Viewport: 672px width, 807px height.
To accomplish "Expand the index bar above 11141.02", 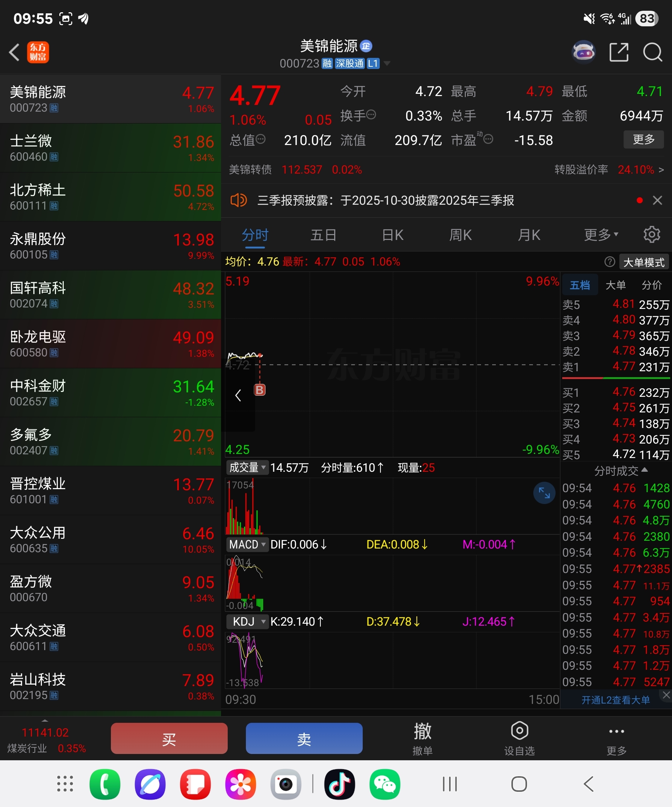I will pos(45,720).
